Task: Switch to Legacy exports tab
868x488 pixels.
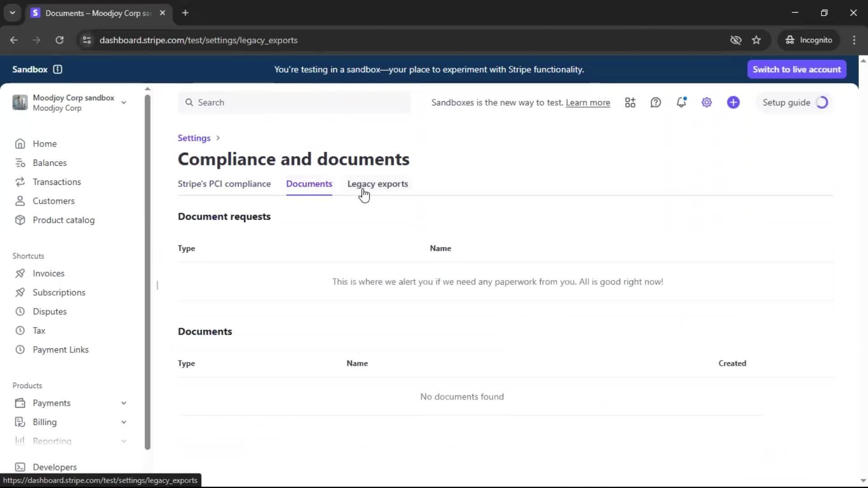Action: [377, 184]
